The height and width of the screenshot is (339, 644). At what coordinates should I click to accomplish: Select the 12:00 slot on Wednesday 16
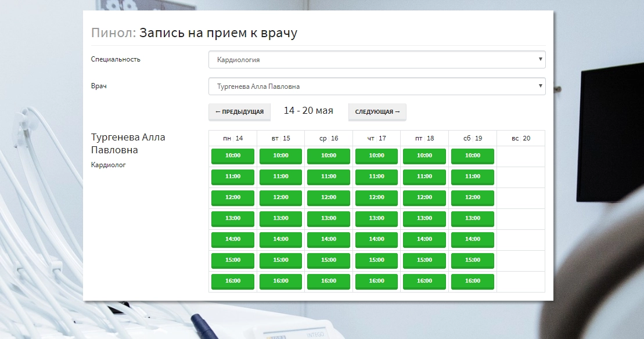(328, 197)
